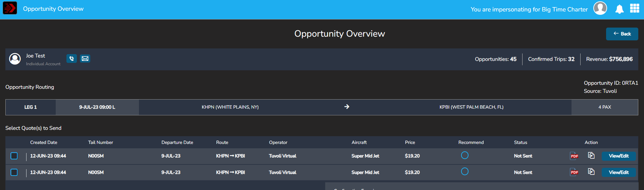The height and width of the screenshot is (190, 644).
Task: Open the user profile avatar menu
Action: tap(600, 8)
